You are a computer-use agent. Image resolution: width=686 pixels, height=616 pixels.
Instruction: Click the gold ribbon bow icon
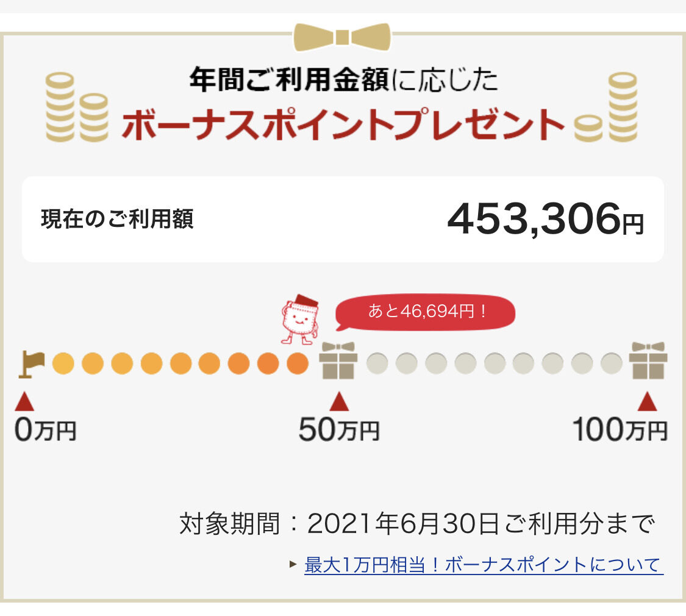(x=343, y=37)
